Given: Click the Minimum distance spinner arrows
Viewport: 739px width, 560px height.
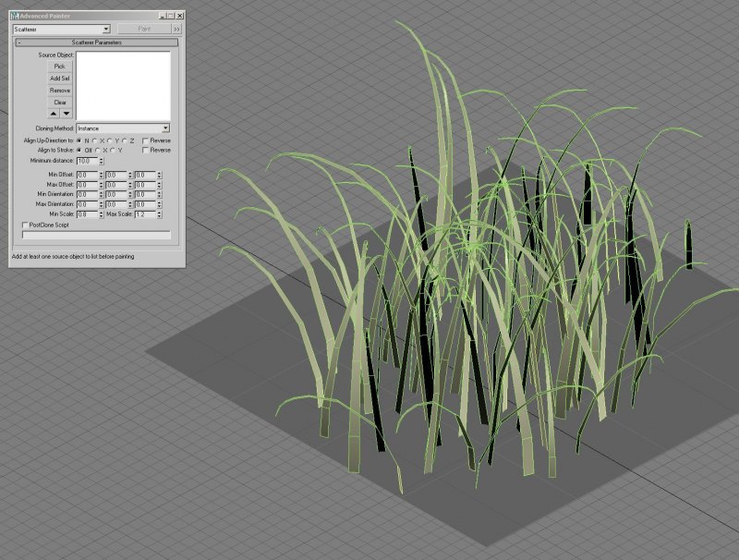Looking at the screenshot, I should [102, 161].
